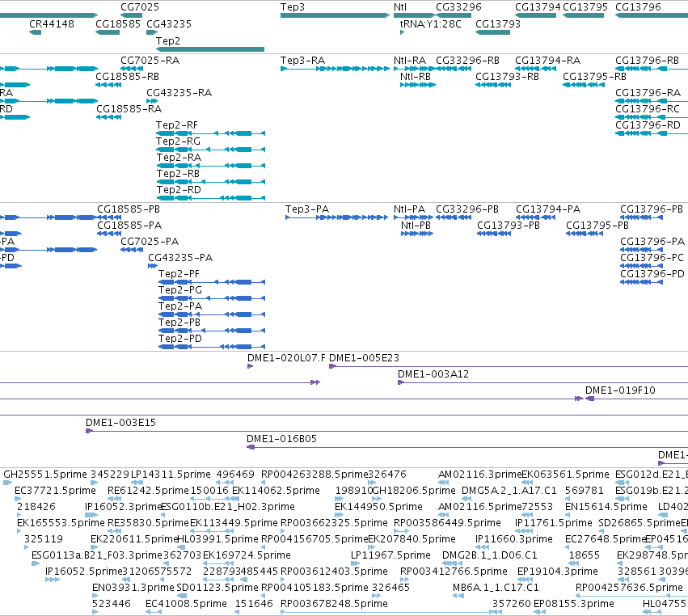
Task: Select the CG13796-RB transcript label
Action: tap(648, 60)
